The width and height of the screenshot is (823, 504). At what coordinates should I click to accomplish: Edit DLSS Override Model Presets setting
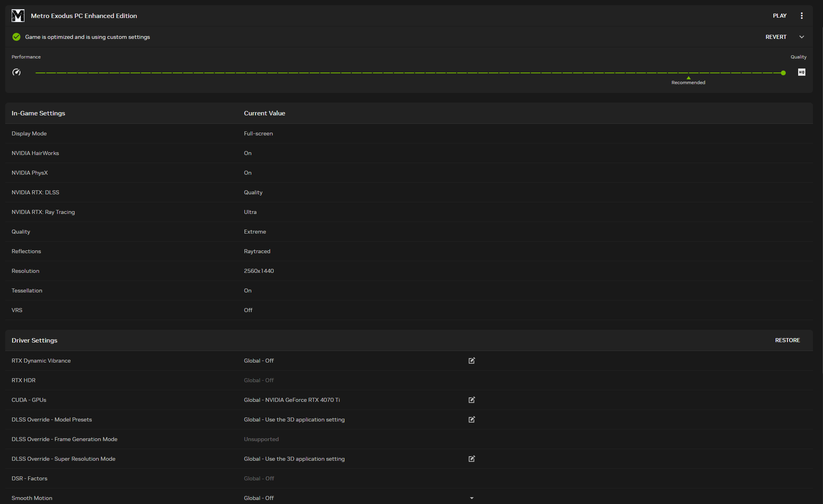[x=472, y=419]
